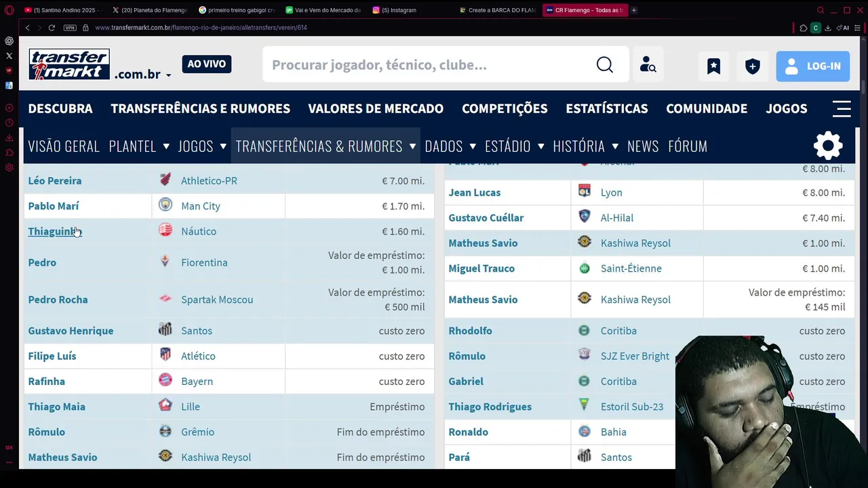Open a new tab with the plus button
The image size is (868, 488).
coord(634,10)
